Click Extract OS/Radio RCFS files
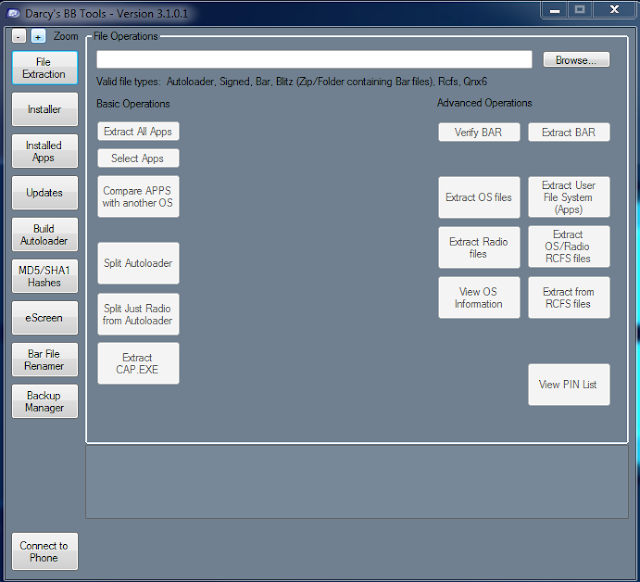 pos(569,247)
